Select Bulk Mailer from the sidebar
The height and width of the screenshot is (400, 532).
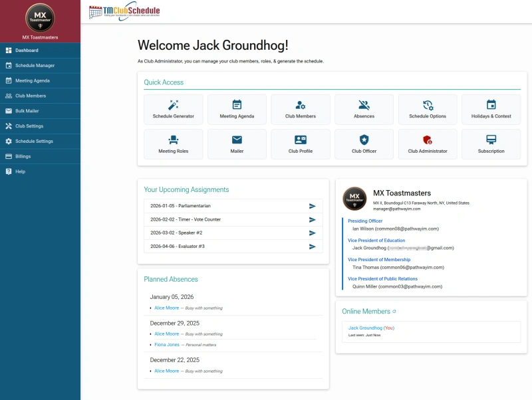pyautogui.click(x=31, y=111)
